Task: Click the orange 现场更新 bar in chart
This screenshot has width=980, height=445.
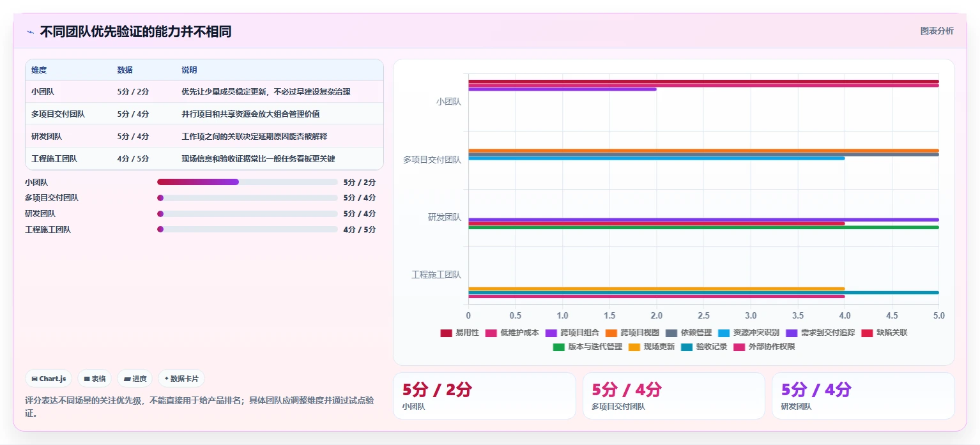Action: click(x=657, y=289)
